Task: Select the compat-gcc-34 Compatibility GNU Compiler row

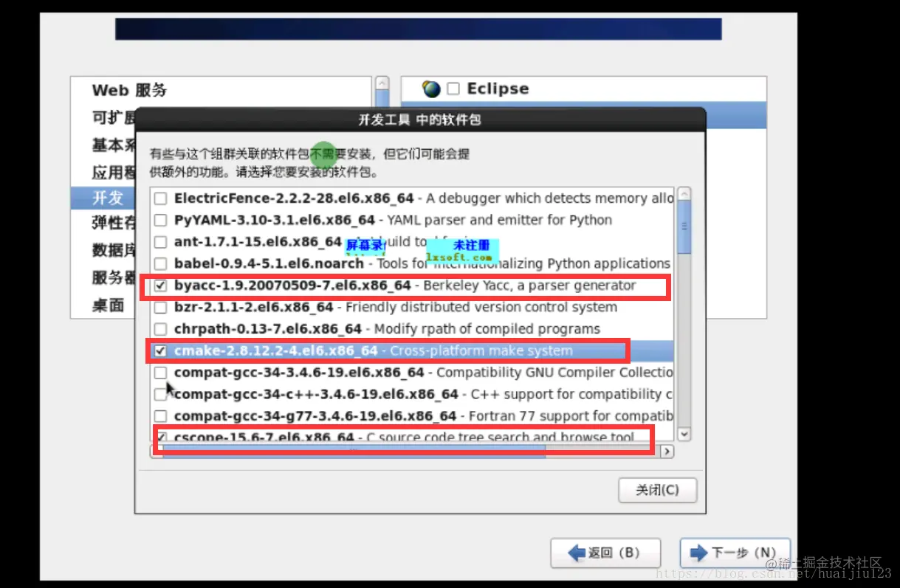Action: (413, 373)
